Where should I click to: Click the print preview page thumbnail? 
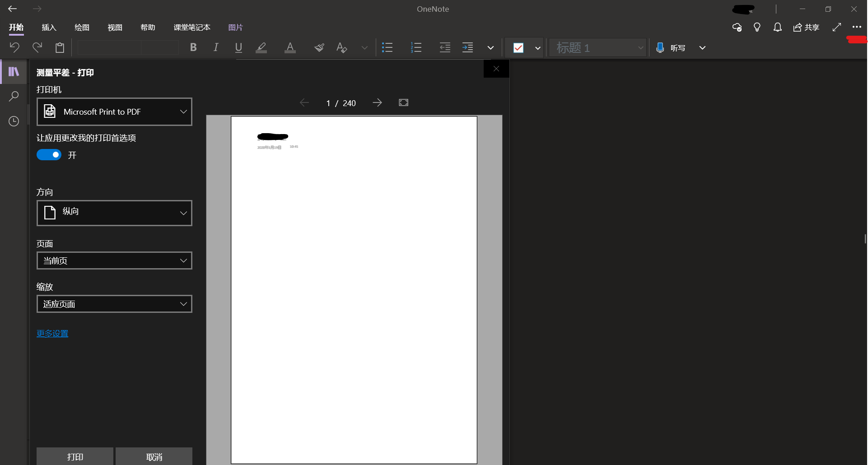354,290
